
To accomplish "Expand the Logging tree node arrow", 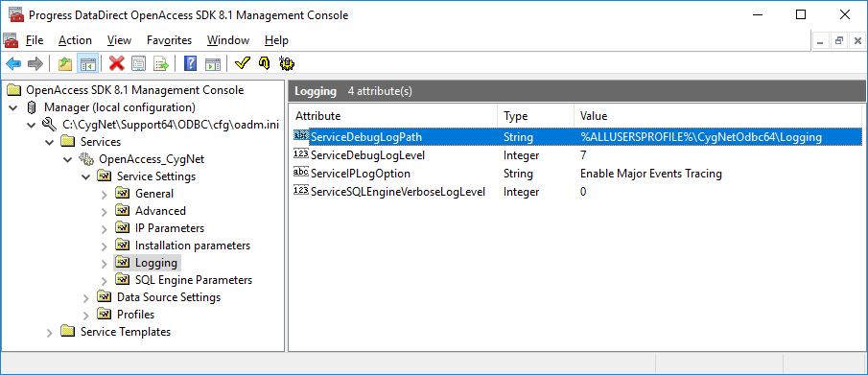I will point(105,263).
